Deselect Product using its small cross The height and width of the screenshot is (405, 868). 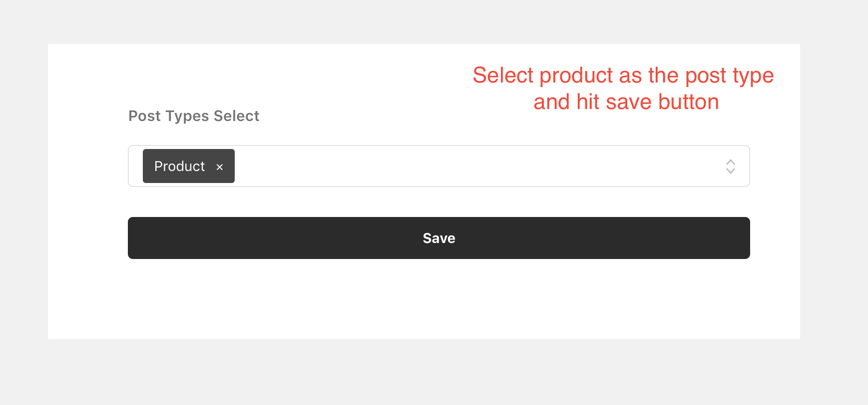pyautogui.click(x=219, y=167)
